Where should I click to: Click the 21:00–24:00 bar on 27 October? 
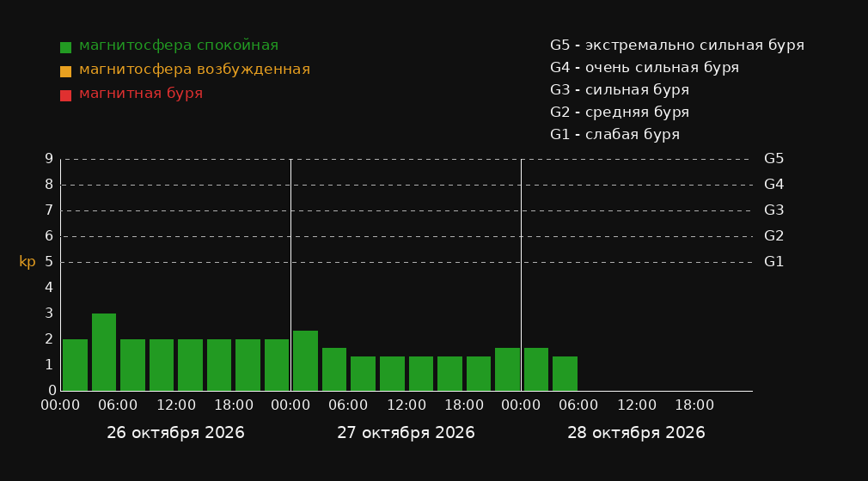click(x=507, y=369)
